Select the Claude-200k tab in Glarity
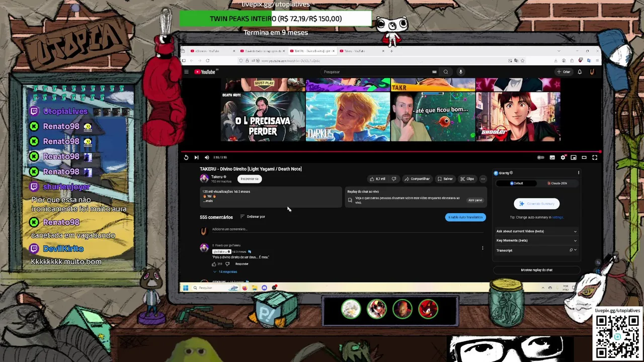The height and width of the screenshot is (362, 644). 557,183
